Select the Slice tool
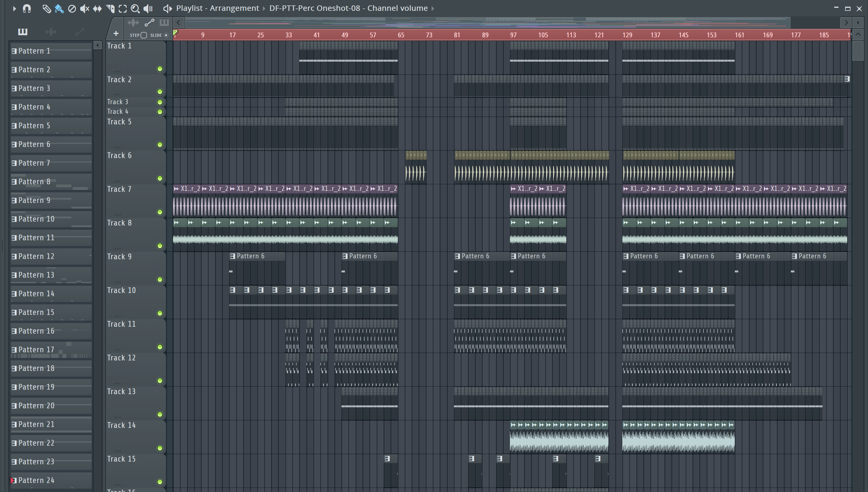The height and width of the screenshot is (492, 868). coord(110,8)
